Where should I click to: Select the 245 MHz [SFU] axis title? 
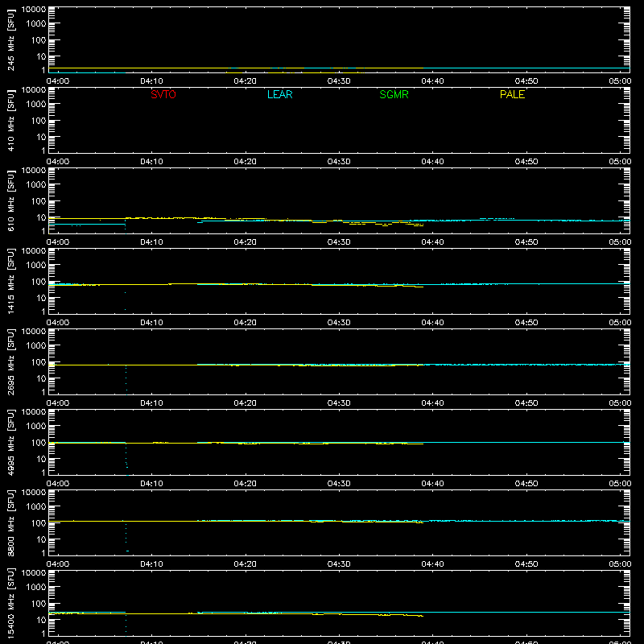coord(11,40)
